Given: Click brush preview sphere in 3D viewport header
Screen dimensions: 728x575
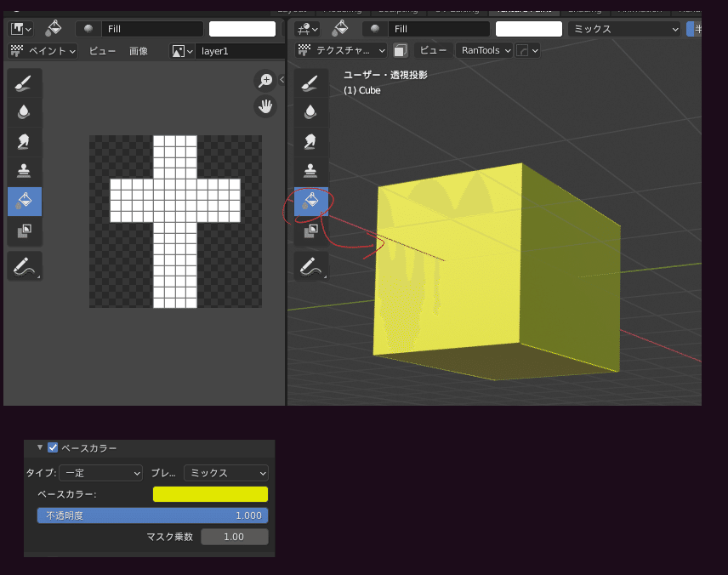Looking at the screenshot, I should (x=375, y=29).
